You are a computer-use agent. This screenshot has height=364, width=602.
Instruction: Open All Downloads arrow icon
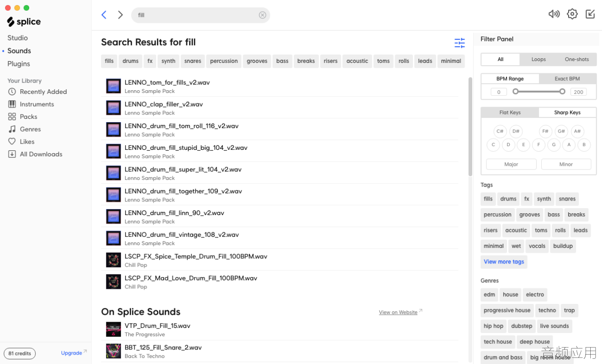click(12, 154)
